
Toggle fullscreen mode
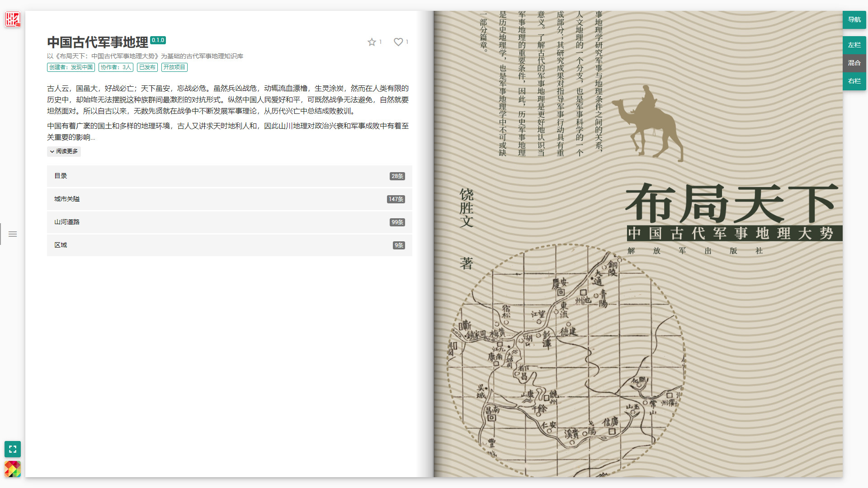coord(13,449)
